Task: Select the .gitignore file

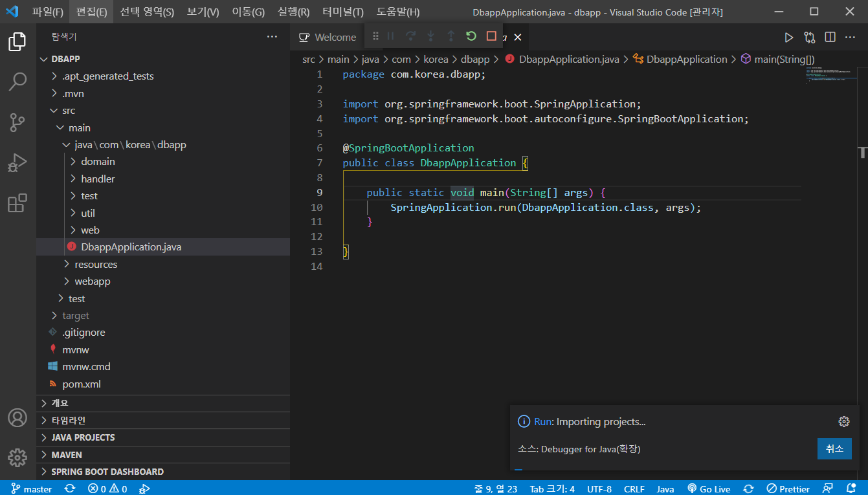Action: (x=163, y=333)
